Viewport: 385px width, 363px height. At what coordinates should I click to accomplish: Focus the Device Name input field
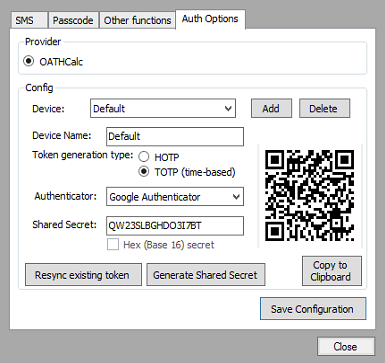tap(175, 136)
